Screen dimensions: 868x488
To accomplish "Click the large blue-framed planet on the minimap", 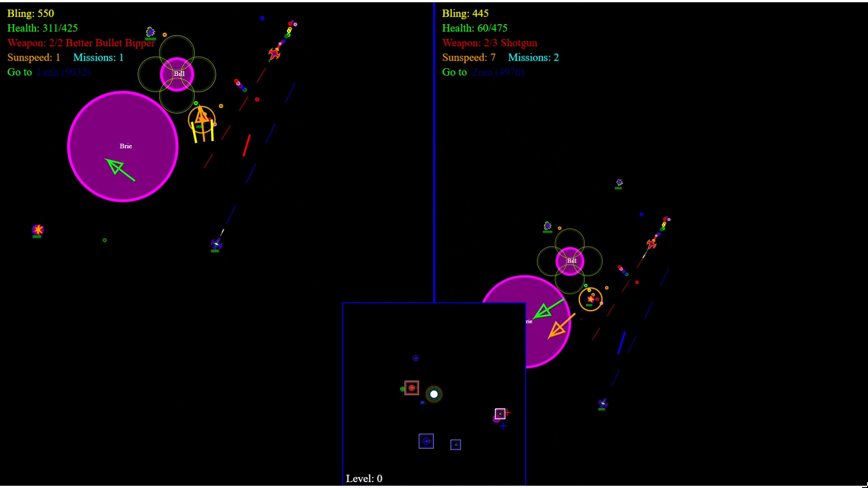I will pyautogui.click(x=426, y=441).
